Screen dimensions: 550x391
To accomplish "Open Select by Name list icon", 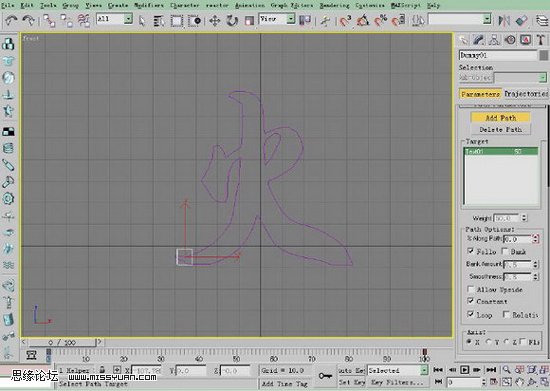I will 159,21.
